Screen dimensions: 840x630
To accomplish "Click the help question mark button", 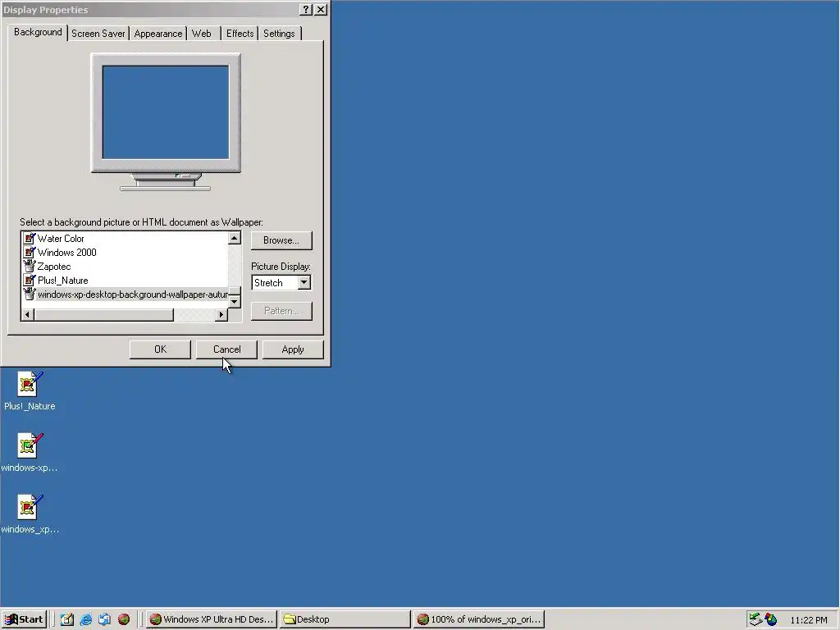I will pyautogui.click(x=305, y=10).
